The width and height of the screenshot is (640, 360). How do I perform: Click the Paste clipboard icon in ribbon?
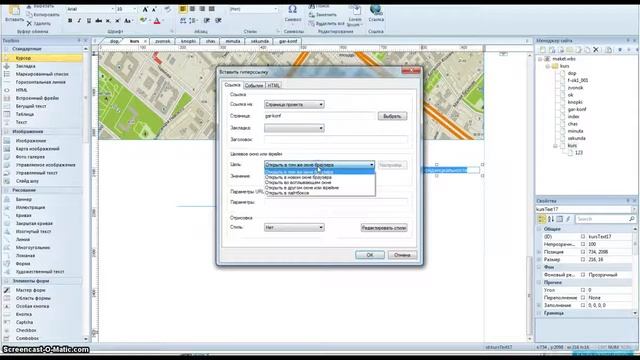coord(14,10)
